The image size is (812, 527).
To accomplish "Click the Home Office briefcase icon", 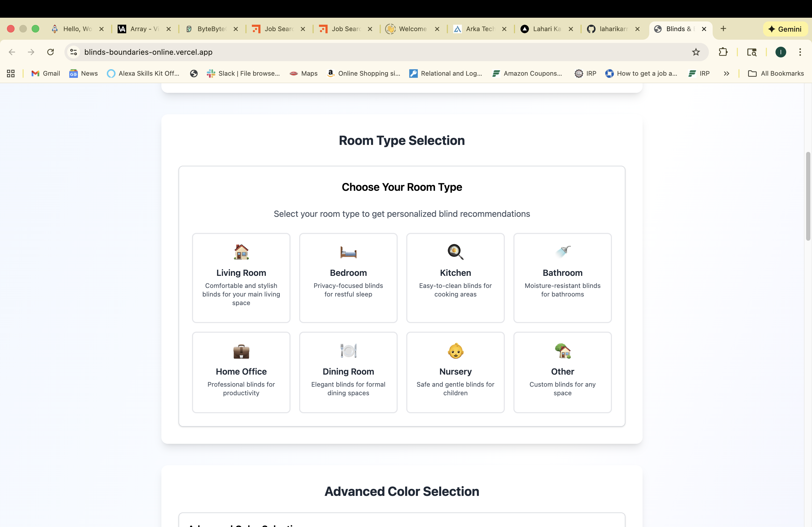I will (x=241, y=351).
